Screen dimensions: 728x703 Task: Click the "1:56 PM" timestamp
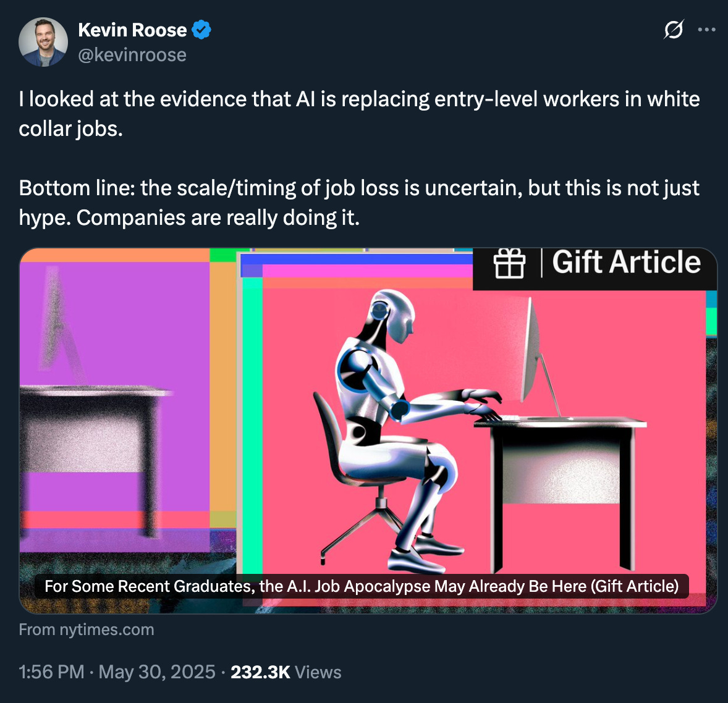[51, 672]
